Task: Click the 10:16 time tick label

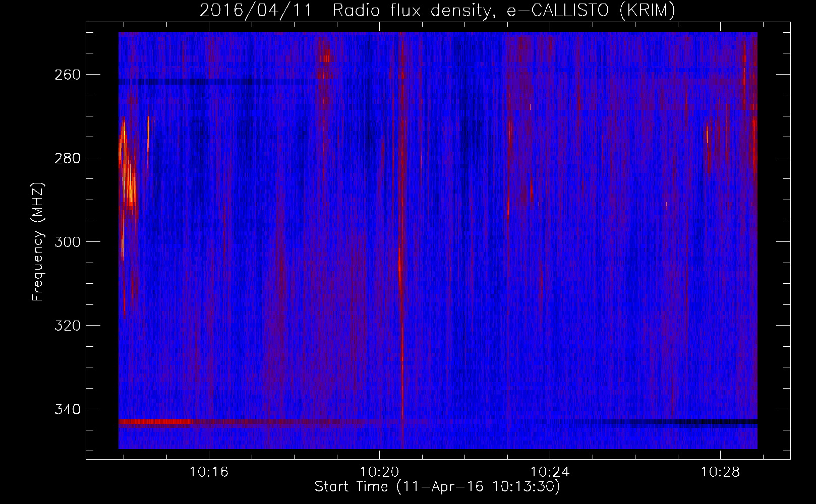Action: (x=209, y=472)
